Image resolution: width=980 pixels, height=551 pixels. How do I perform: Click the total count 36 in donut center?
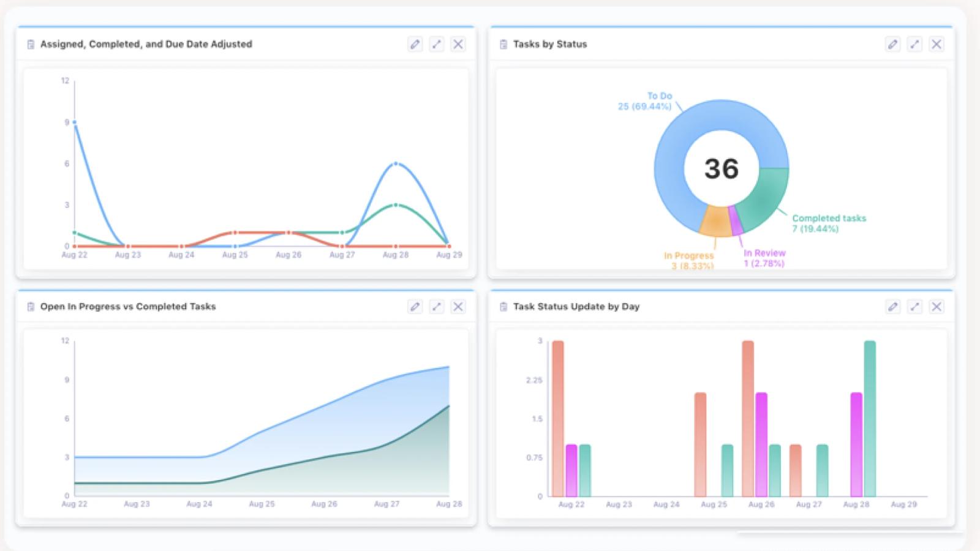[722, 169]
